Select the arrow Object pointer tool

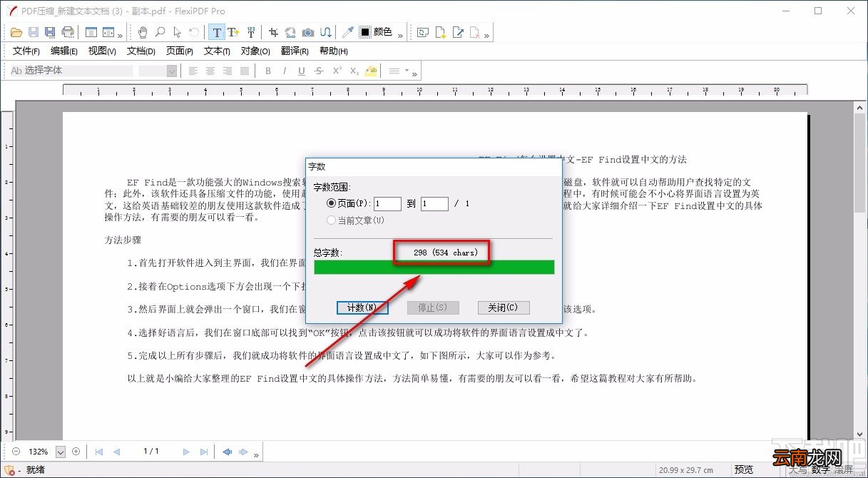177,32
